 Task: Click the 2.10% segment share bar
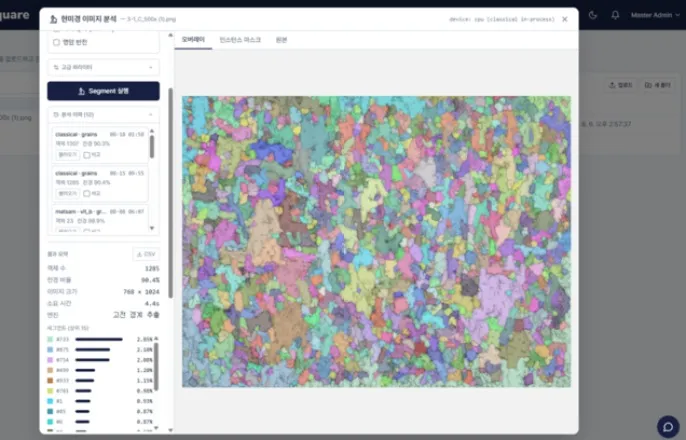(x=93, y=349)
